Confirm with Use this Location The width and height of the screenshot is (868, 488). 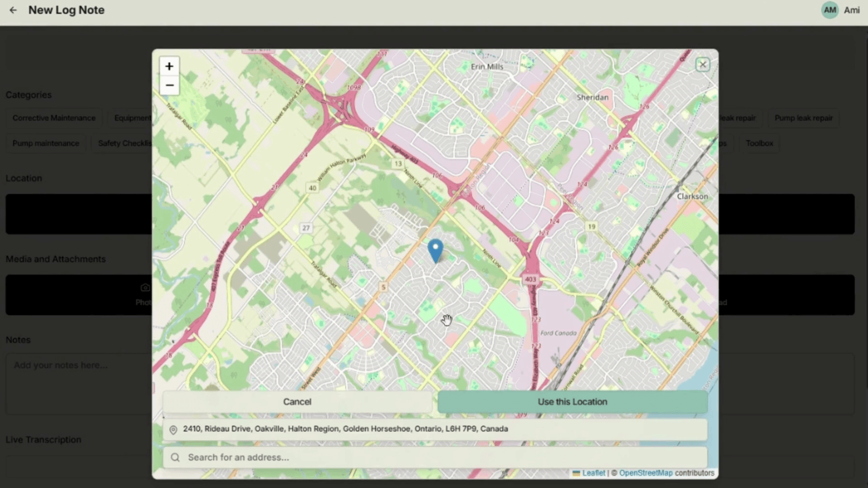point(572,402)
